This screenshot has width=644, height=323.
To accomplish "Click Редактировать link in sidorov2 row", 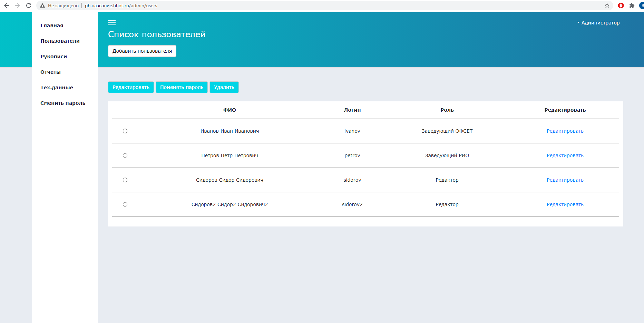I will (x=565, y=204).
